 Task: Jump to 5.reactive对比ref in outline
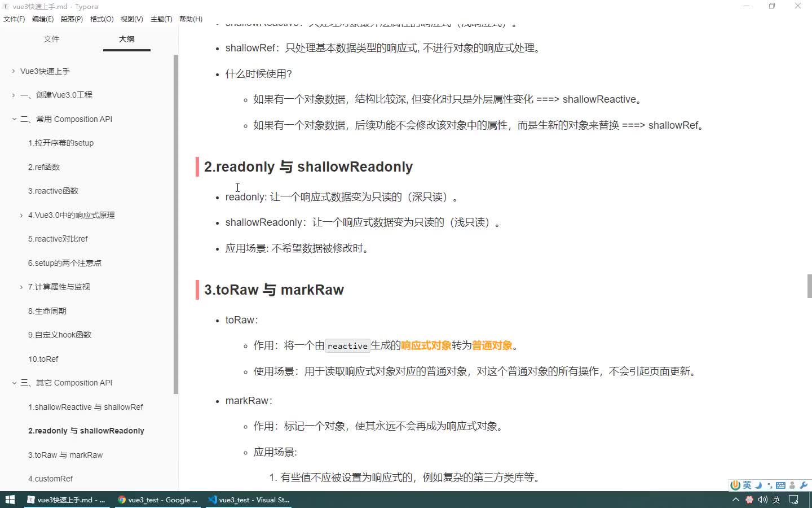(x=58, y=239)
